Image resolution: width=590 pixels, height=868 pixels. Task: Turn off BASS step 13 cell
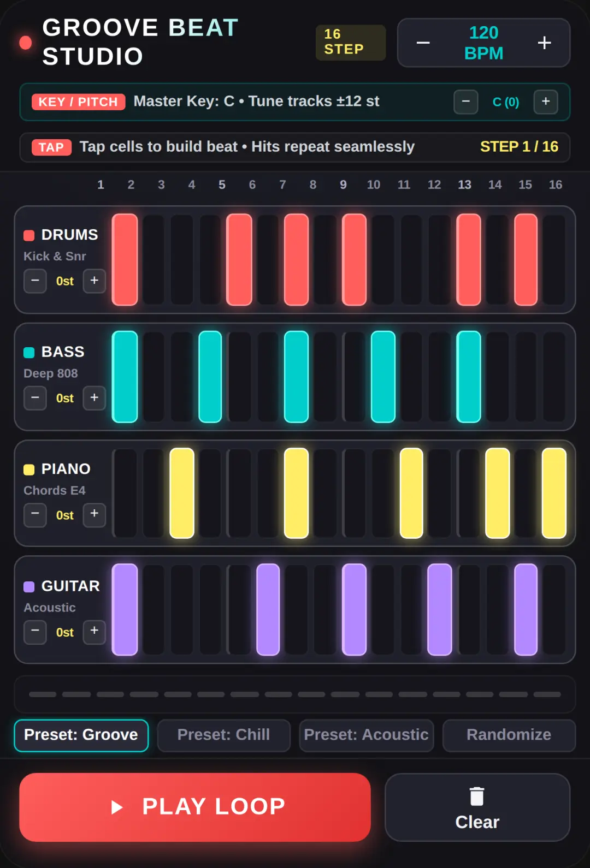click(x=469, y=377)
